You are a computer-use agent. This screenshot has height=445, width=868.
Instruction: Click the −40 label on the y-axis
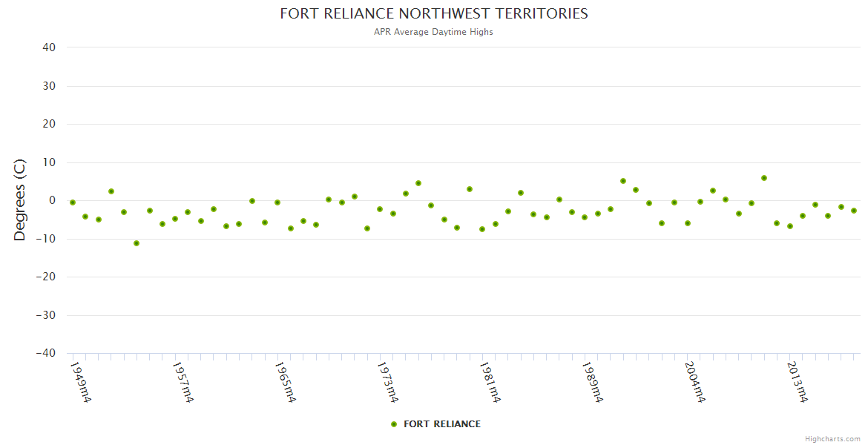click(x=45, y=354)
